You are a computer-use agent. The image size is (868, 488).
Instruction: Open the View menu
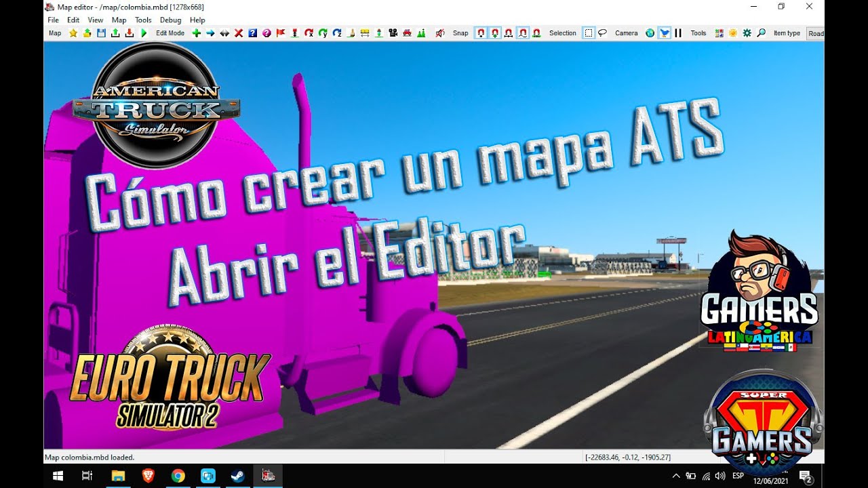[96, 20]
